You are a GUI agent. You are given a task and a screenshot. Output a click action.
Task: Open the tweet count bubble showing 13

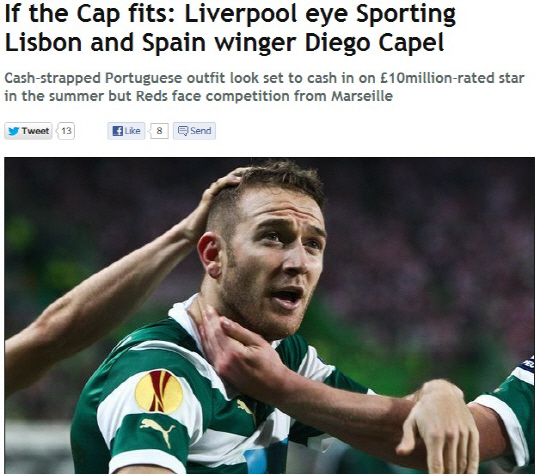pyautogui.click(x=66, y=131)
